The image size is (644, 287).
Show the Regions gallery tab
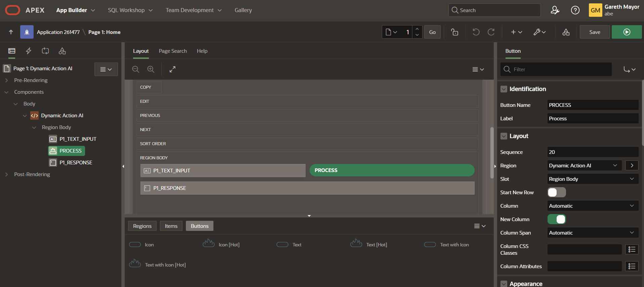(142, 226)
